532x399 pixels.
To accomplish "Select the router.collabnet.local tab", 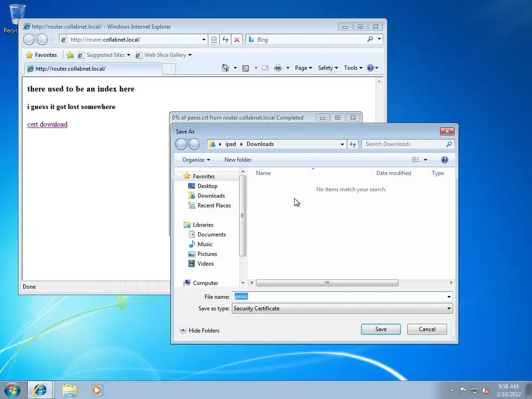I will pyautogui.click(x=93, y=69).
